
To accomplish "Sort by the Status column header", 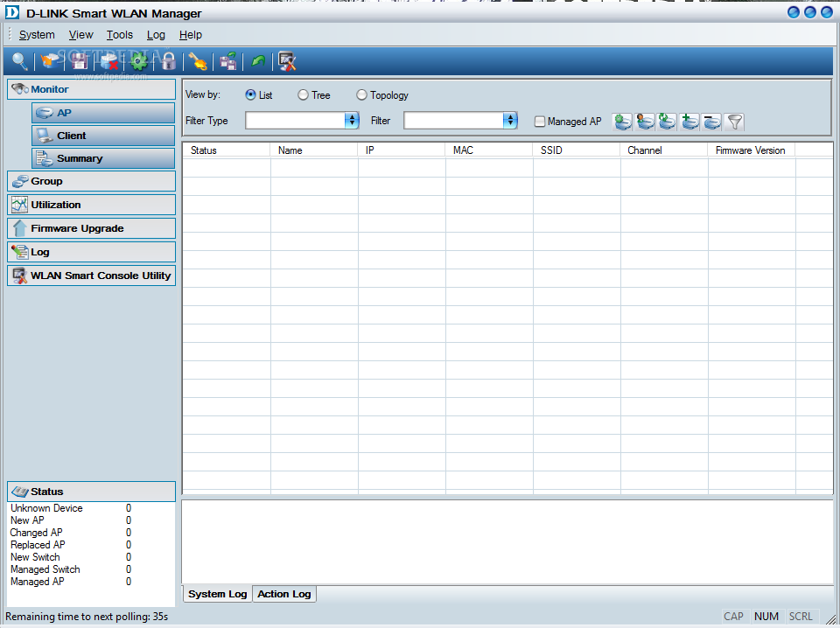I will [227, 150].
